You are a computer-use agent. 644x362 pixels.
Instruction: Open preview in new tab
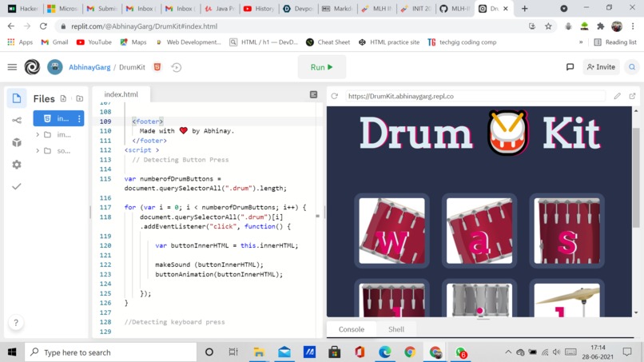(x=632, y=96)
